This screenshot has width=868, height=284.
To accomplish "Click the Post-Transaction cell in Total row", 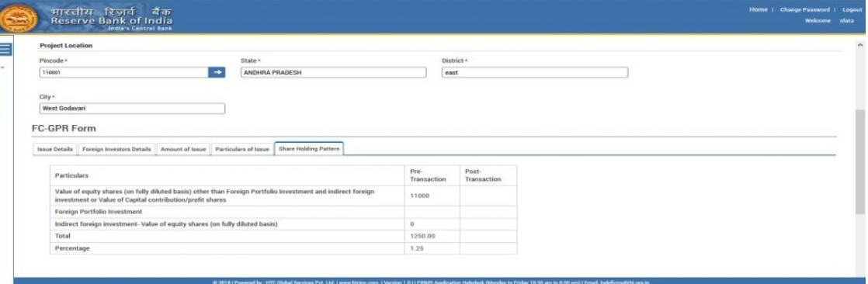I will click(488, 237).
